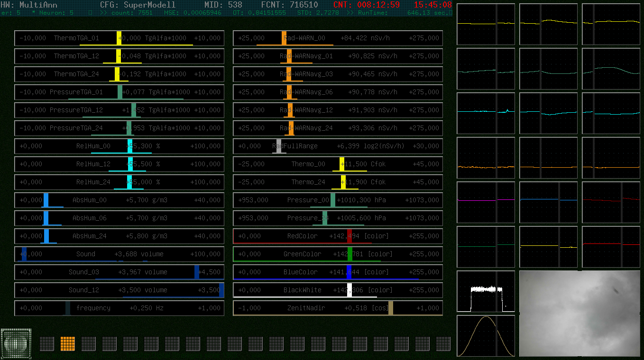Click the Rad-WARNavg_24 gauge row
The image size is (644, 360).
(338, 128)
